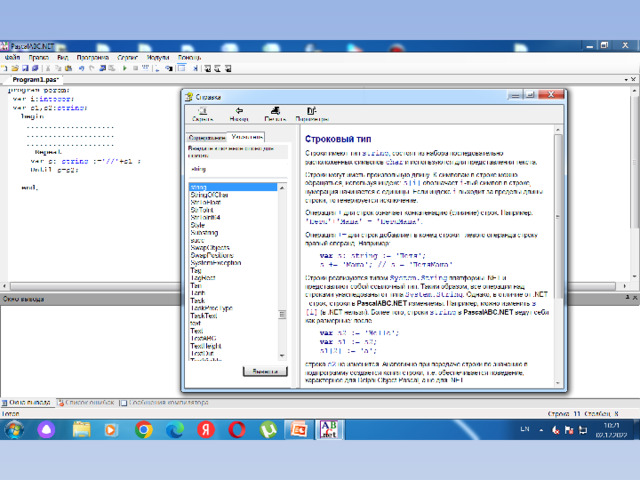Click the Redo toolbar icon

[x=91, y=69]
